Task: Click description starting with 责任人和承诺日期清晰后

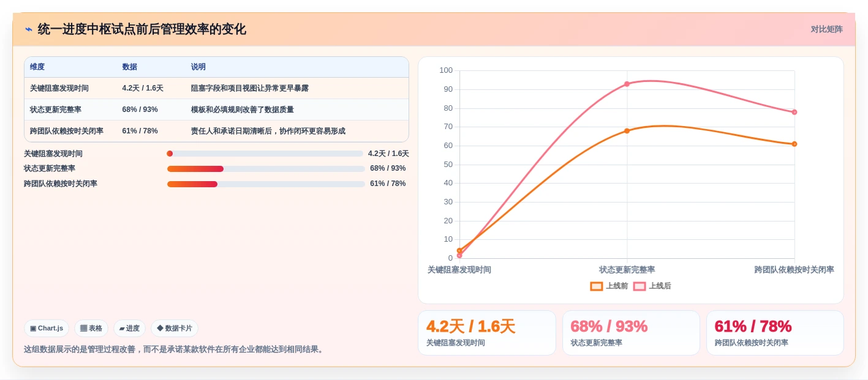Action: (x=268, y=131)
